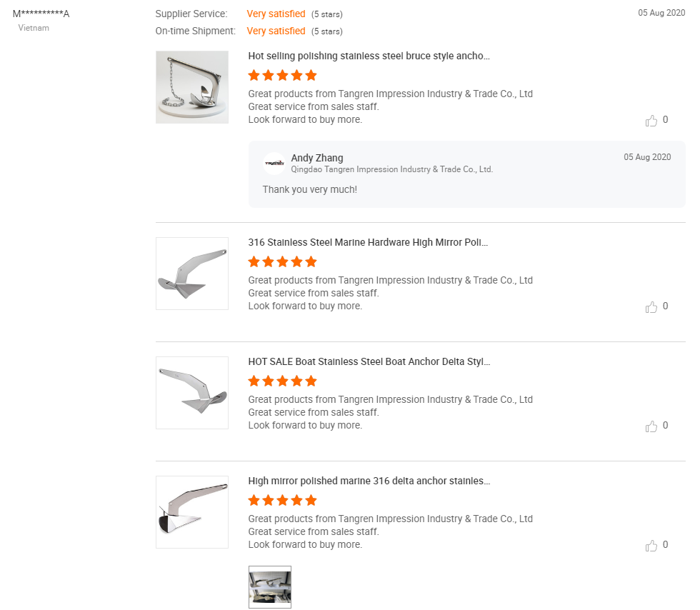
Task: Click the five-star rating of bruce anchor review
Action: [x=282, y=75]
